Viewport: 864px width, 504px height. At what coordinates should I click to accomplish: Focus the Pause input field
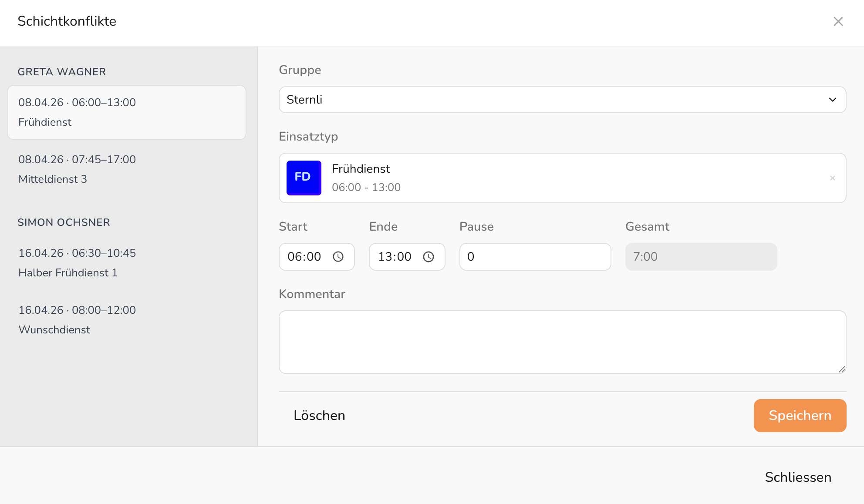click(x=535, y=257)
